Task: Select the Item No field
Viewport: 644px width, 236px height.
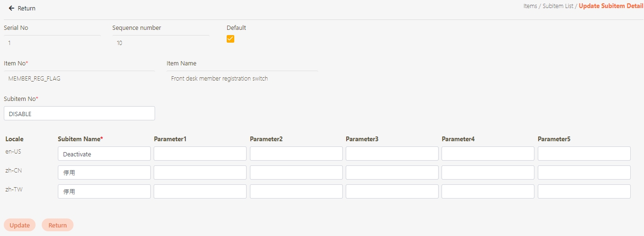Action: (x=79, y=79)
